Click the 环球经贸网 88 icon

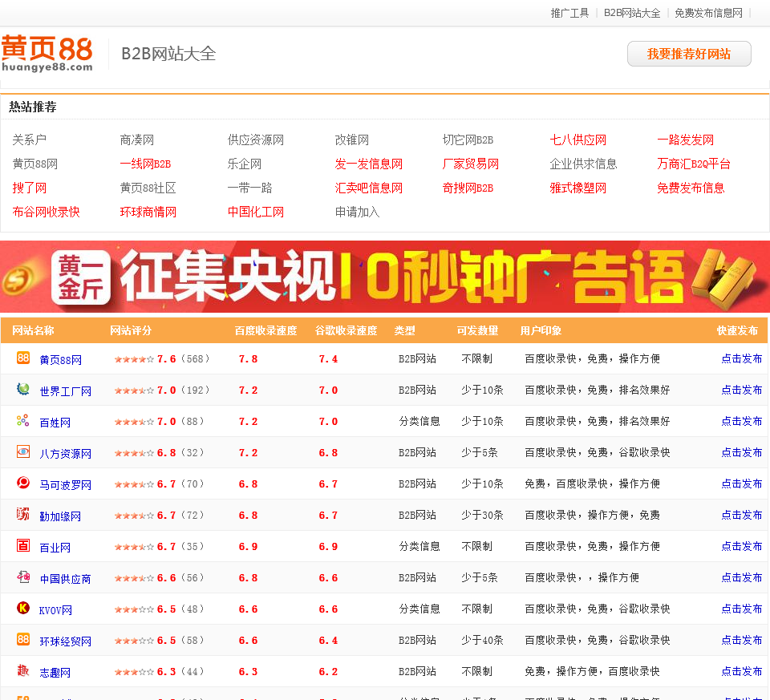tap(23, 639)
